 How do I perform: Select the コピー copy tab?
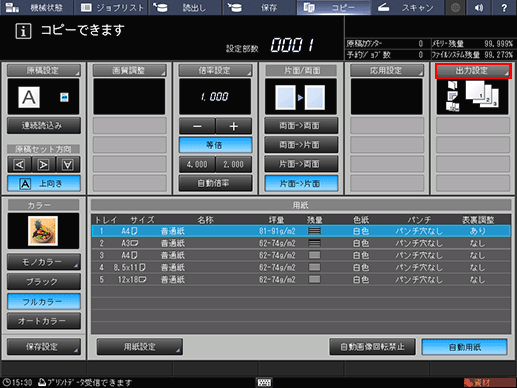[333, 7]
